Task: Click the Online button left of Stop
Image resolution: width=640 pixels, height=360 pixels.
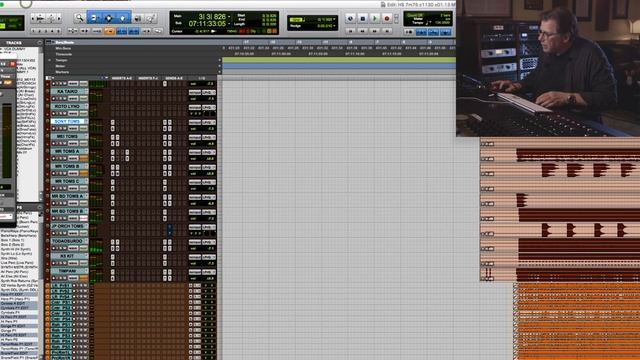Action: [350, 18]
